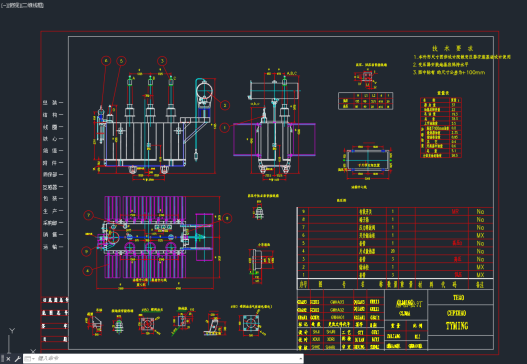Pick the circled balloon number 9
The height and width of the screenshot is (364, 527).
(x=86, y=251)
